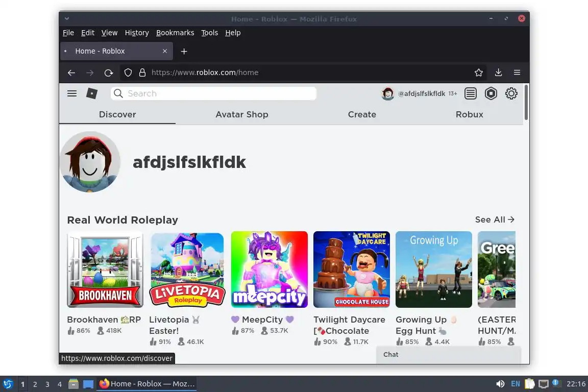Open the Twilight Daycare game title

coord(350,325)
